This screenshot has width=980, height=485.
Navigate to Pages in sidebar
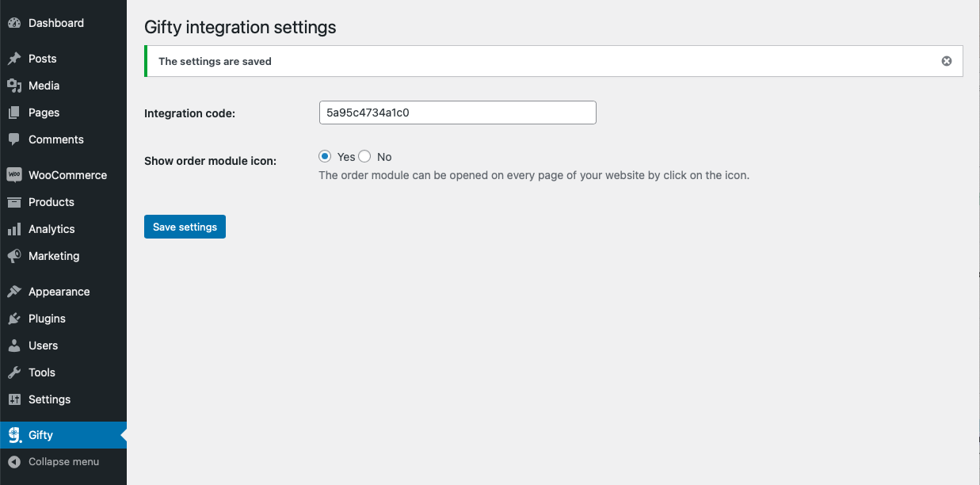tap(44, 113)
